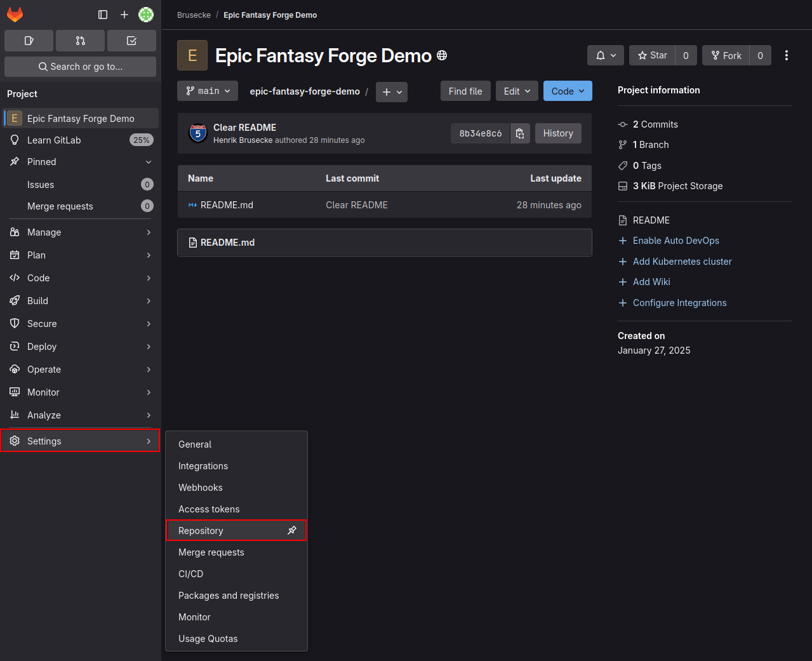The height and width of the screenshot is (661, 812).
Task: Open the to-do list shortcut icon
Action: point(131,41)
